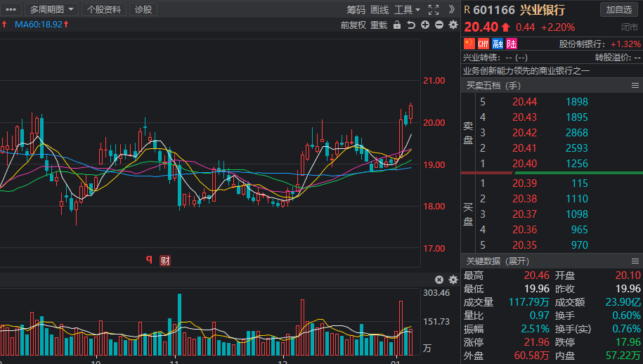
Task: Zoom out the chart with the minus icon
Action: point(439,25)
